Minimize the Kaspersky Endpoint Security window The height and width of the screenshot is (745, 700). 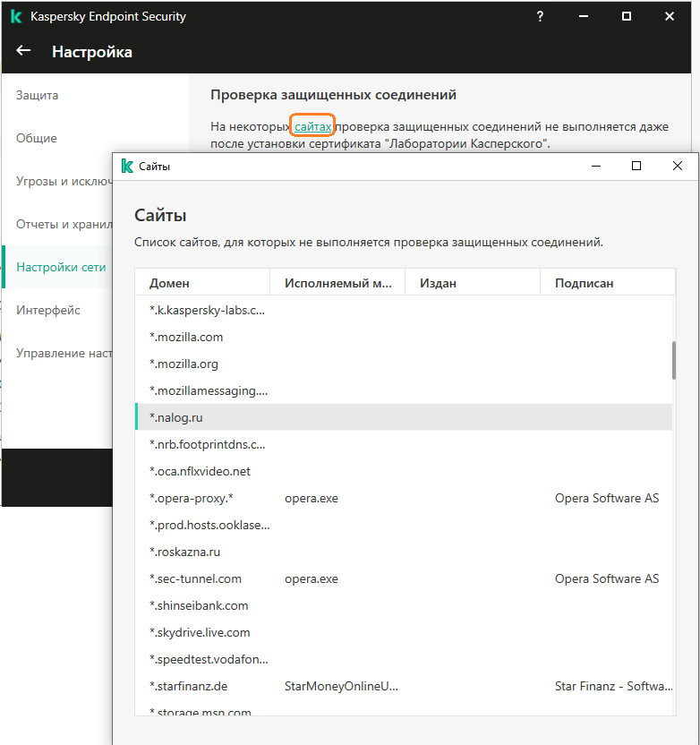point(584,17)
